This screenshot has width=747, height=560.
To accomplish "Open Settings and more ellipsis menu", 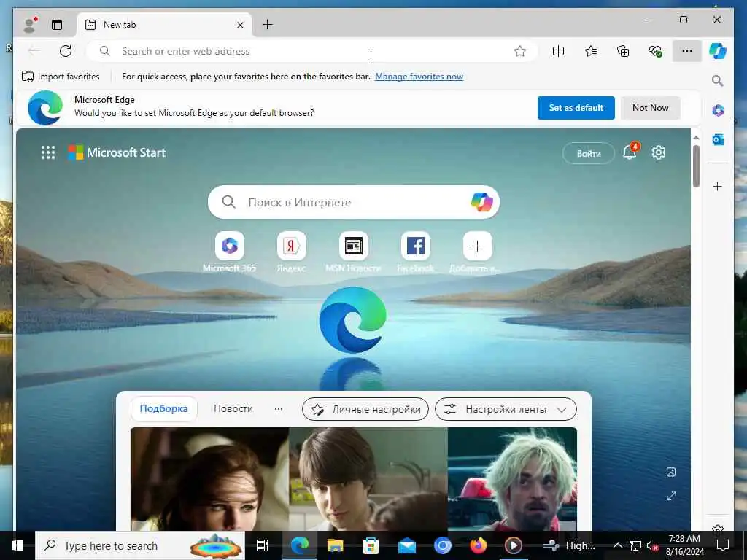I will pos(687,51).
